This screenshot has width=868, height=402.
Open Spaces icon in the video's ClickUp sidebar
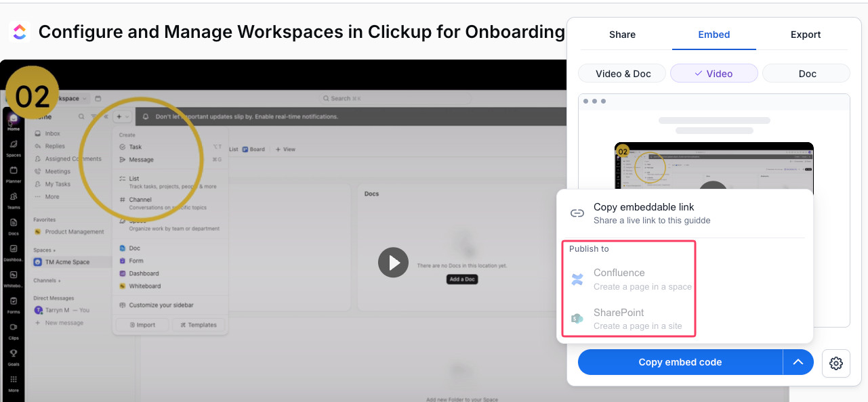(13, 148)
